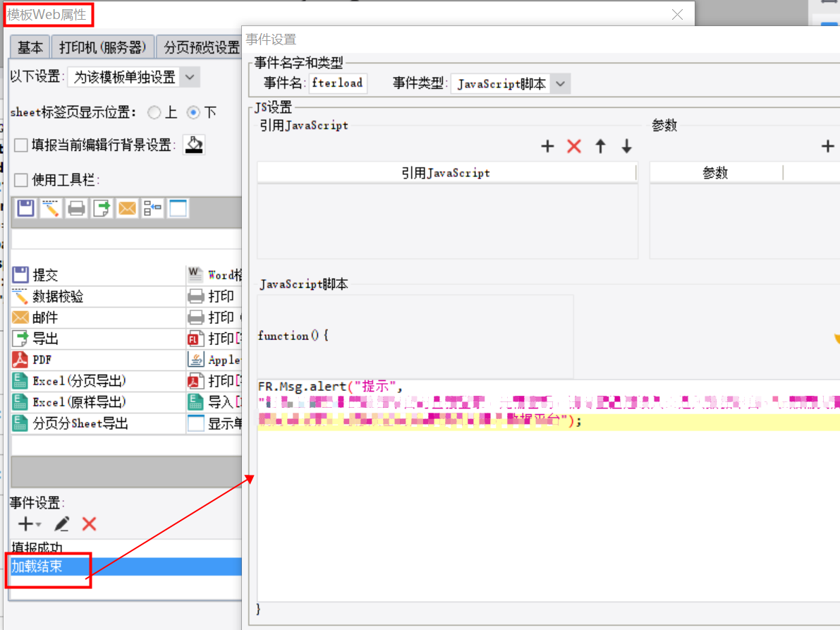This screenshot has width=840, height=630.
Task: Move referenced JavaScript down with the arrow
Action: tap(627, 146)
